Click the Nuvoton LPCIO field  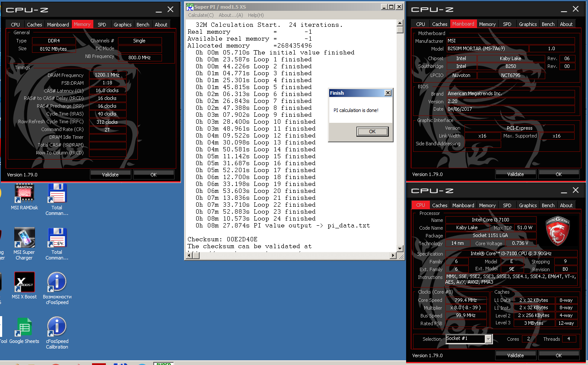point(461,75)
